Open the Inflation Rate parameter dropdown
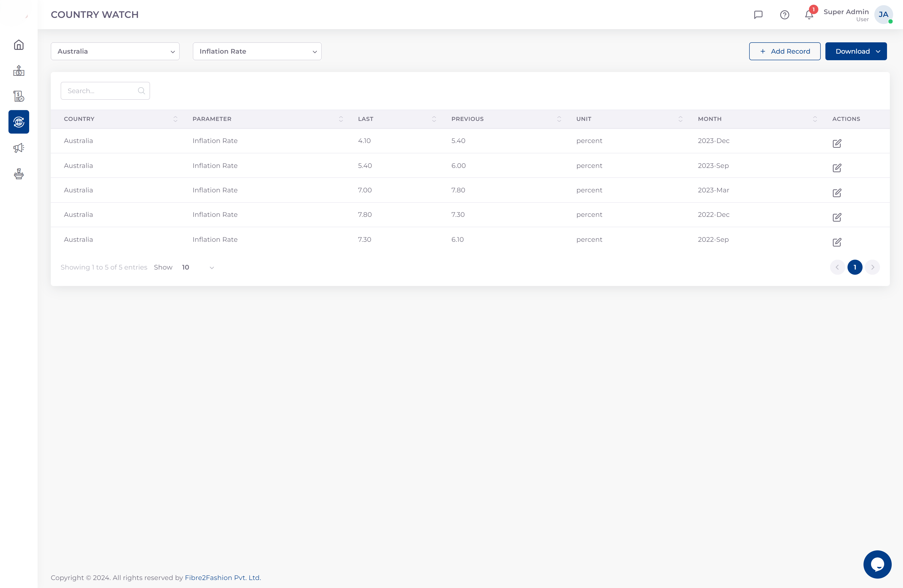 point(257,51)
